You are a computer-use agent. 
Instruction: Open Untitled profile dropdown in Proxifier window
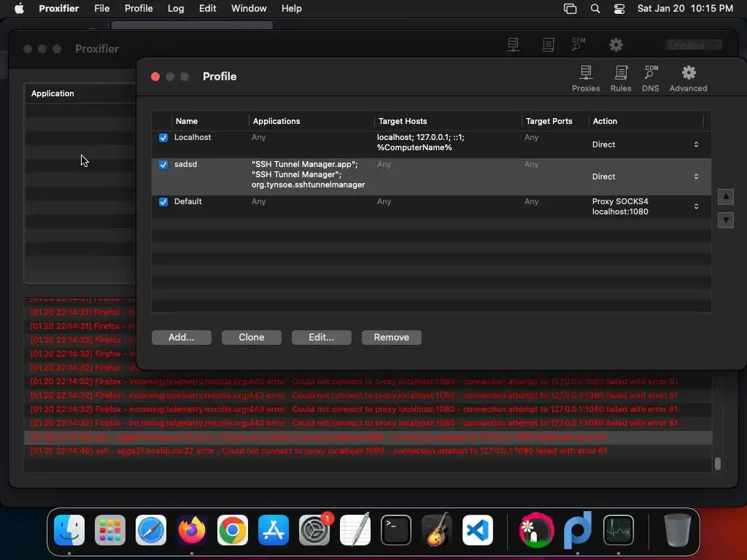693,45
